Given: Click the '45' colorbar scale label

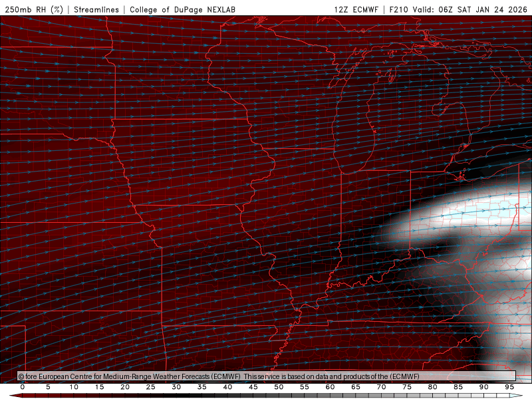Looking at the screenshot, I should click(253, 387).
